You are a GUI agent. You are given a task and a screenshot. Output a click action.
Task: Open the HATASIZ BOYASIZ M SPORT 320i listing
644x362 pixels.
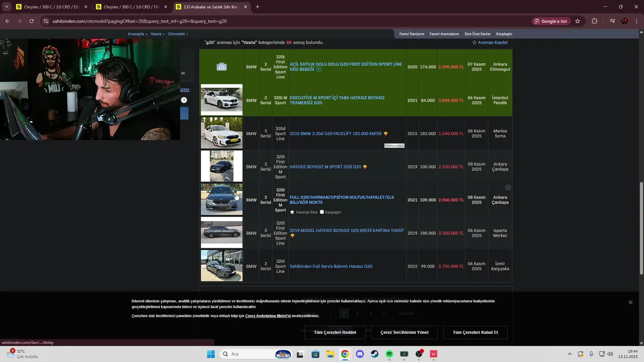point(326,167)
